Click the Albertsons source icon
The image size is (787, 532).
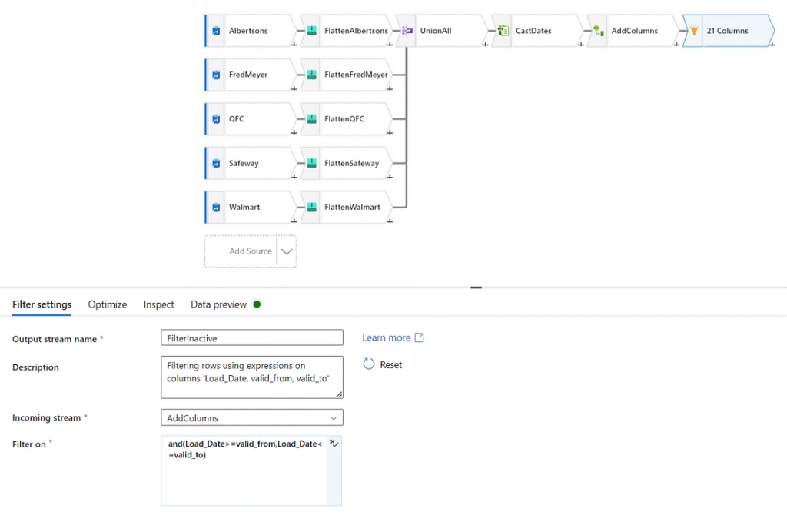click(216, 31)
